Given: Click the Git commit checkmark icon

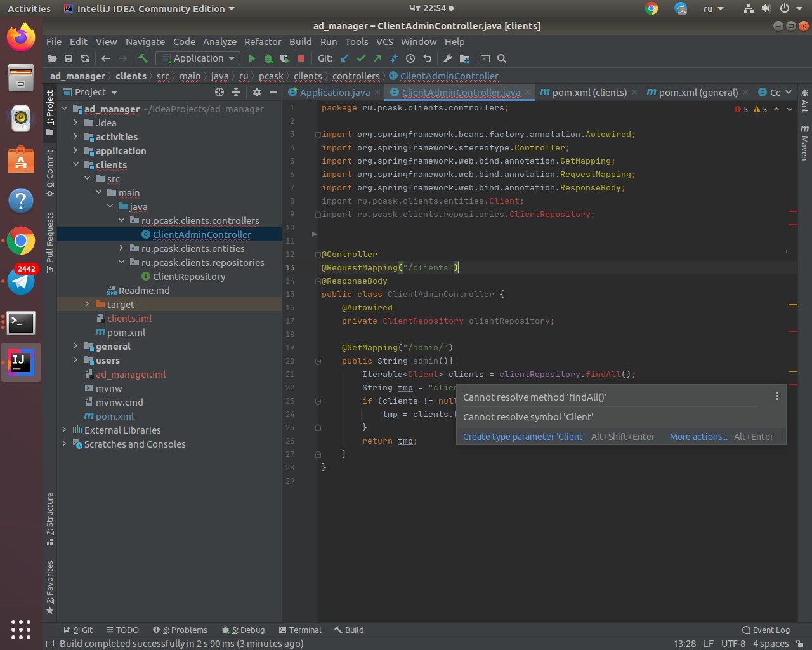Looking at the screenshot, I should pyautogui.click(x=361, y=58).
